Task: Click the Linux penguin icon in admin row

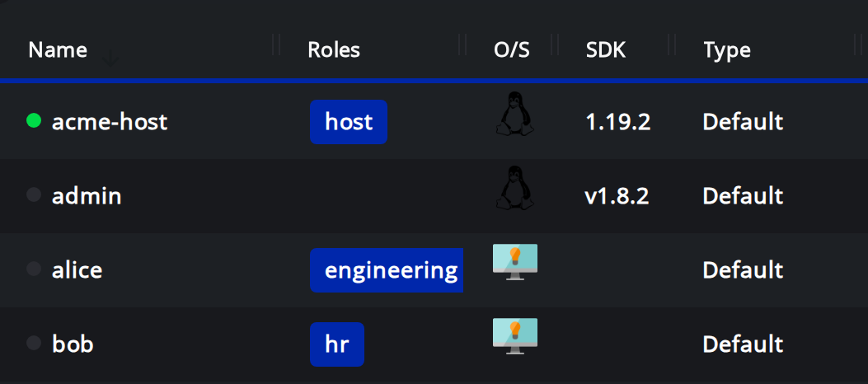Action: (x=514, y=188)
